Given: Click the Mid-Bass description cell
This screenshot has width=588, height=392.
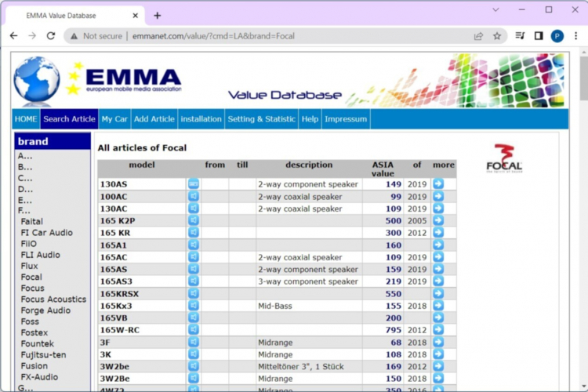Looking at the screenshot, I should click(x=309, y=306).
